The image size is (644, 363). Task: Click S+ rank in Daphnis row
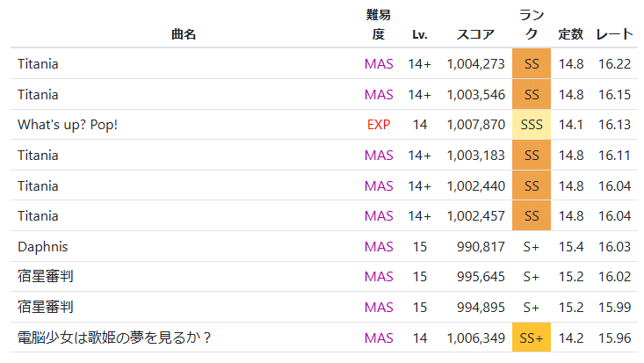(x=531, y=247)
